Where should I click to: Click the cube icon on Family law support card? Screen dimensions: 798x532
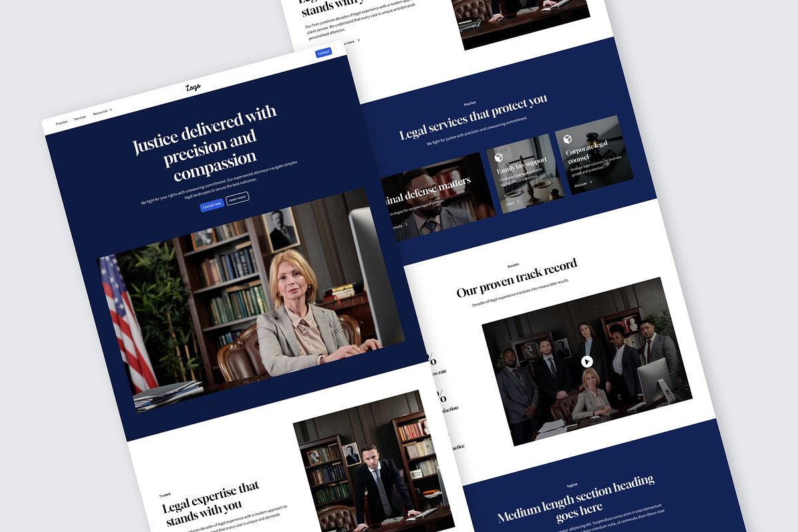pyautogui.click(x=498, y=158)
